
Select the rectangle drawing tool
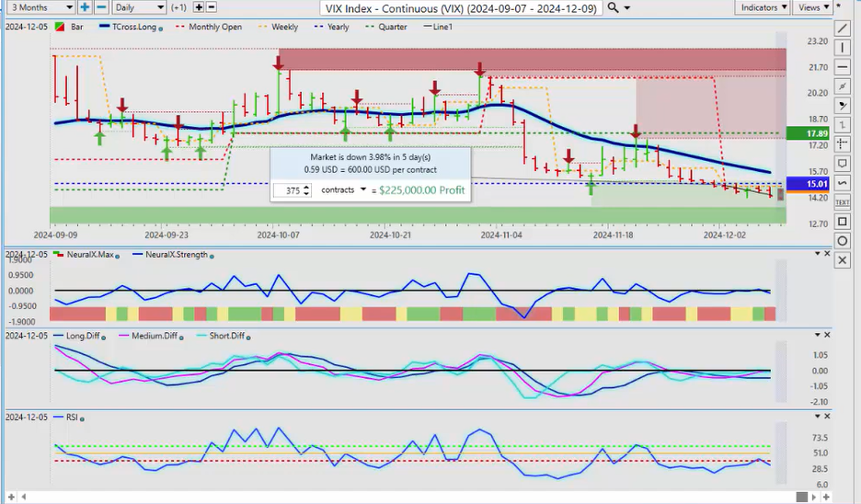tap(844, 222)
